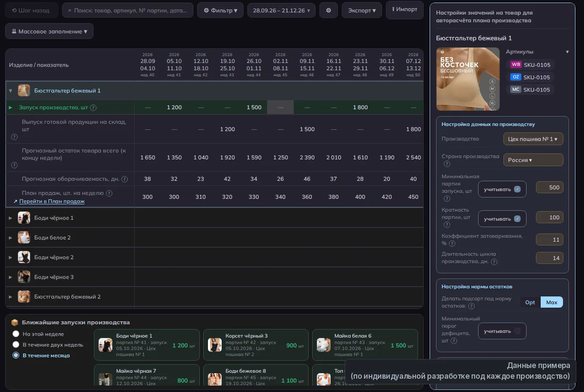Click the 1 500 launch cell, week 44

tap(254, 108)
